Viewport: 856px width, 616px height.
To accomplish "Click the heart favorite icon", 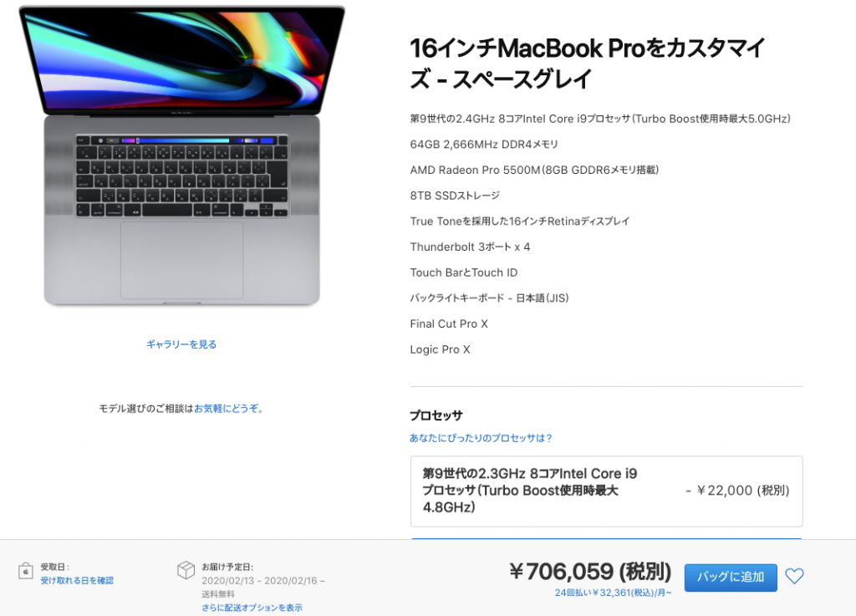I will [794, 576].
